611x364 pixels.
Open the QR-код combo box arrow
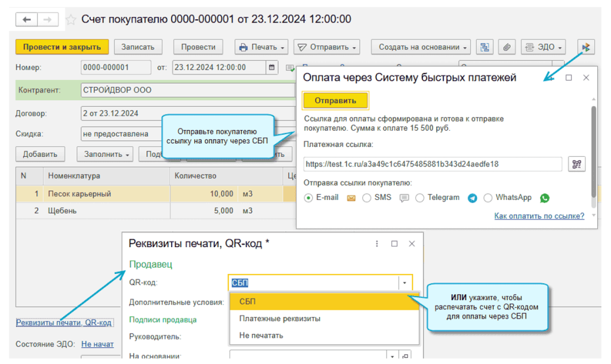(405, 283)
